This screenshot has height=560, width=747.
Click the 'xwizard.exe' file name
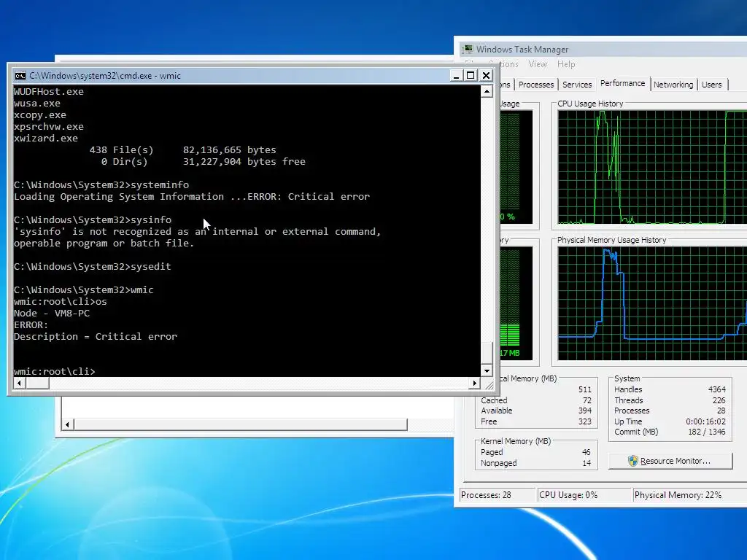[46, 138]
